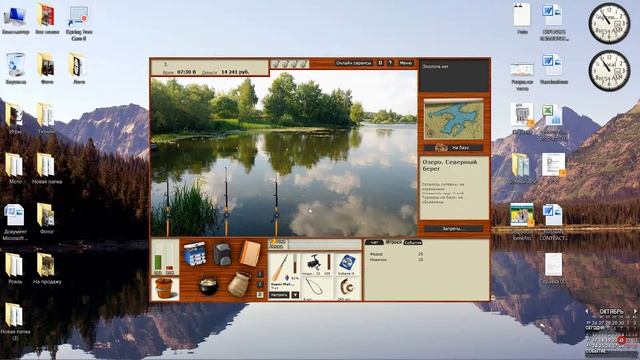This screenshot has height=360, width=640.
Task: Select rod slot number 2
Action: tap(260, 284)
